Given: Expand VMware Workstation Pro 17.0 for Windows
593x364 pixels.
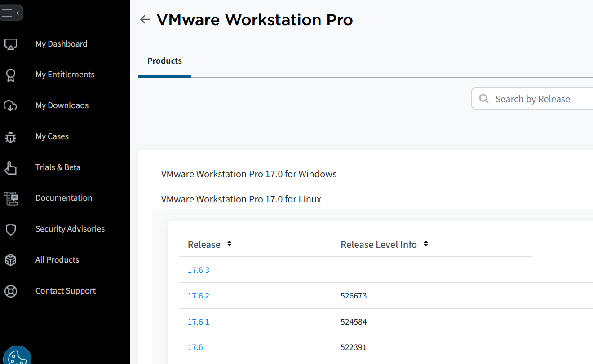Looking at the screenshot, I should point(248,174).
